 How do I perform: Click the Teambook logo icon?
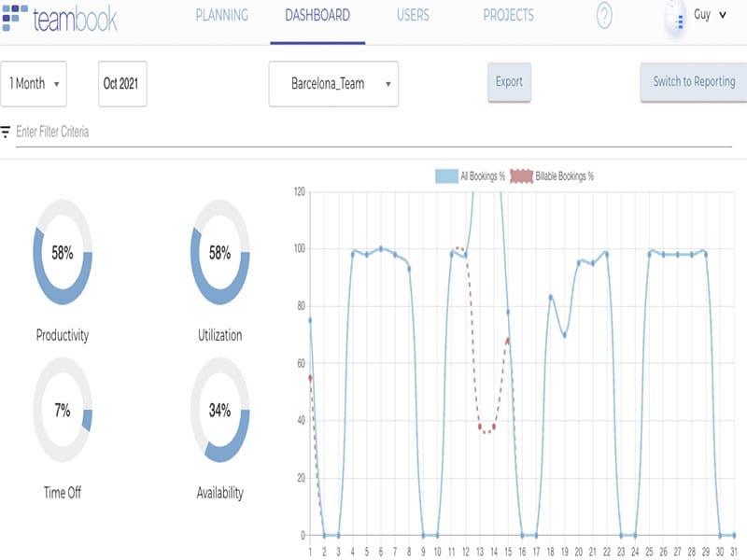[x=15, y=18]
